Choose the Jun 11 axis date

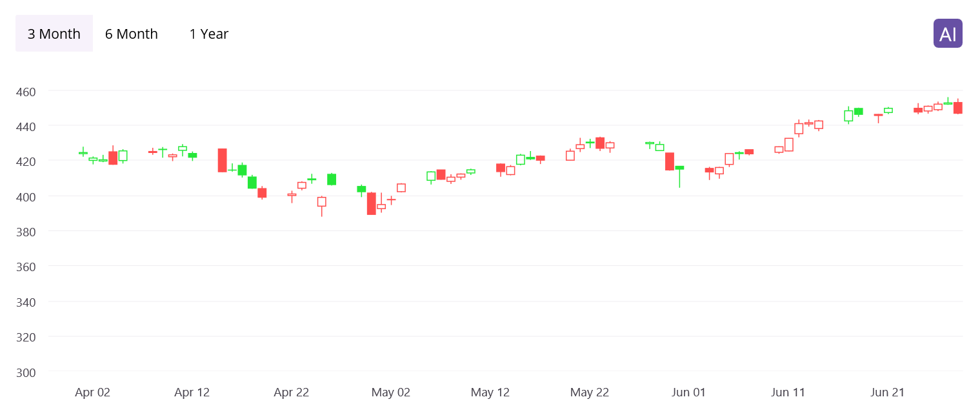[x=788, y=392]
